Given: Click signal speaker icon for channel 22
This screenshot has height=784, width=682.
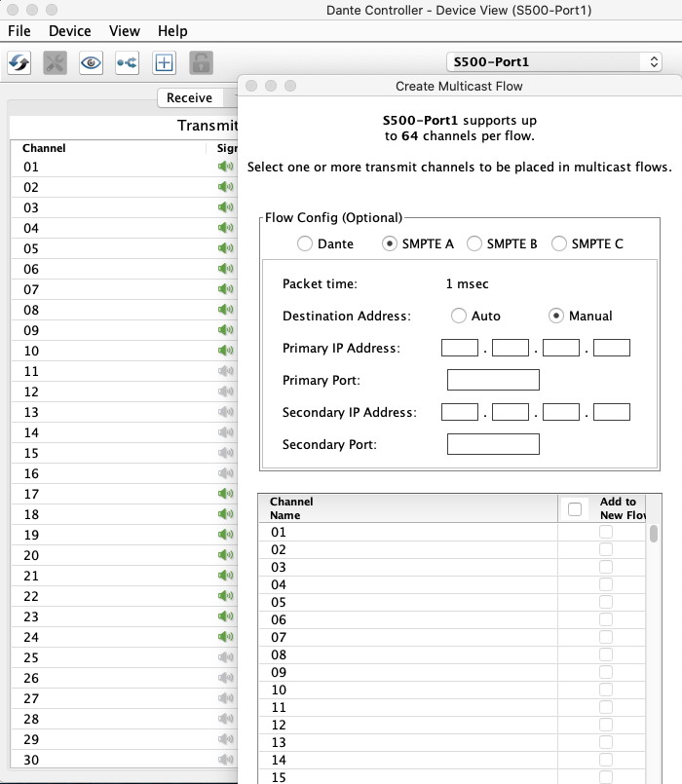Looking at the screenshot, I should click(x=226, y=596).
